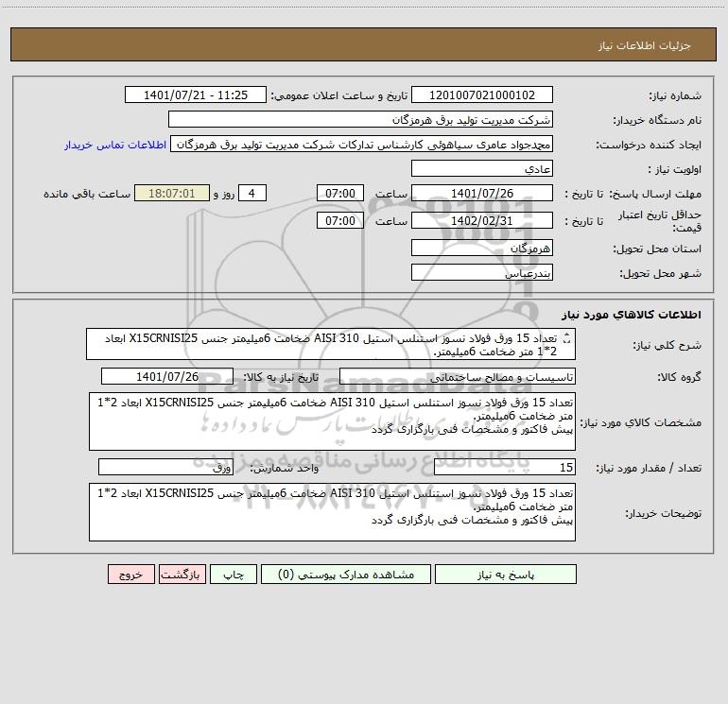Screen dimensions: 728x704
Task: Click the 'روز و' text beside days
Action: [x=224, y=194]
